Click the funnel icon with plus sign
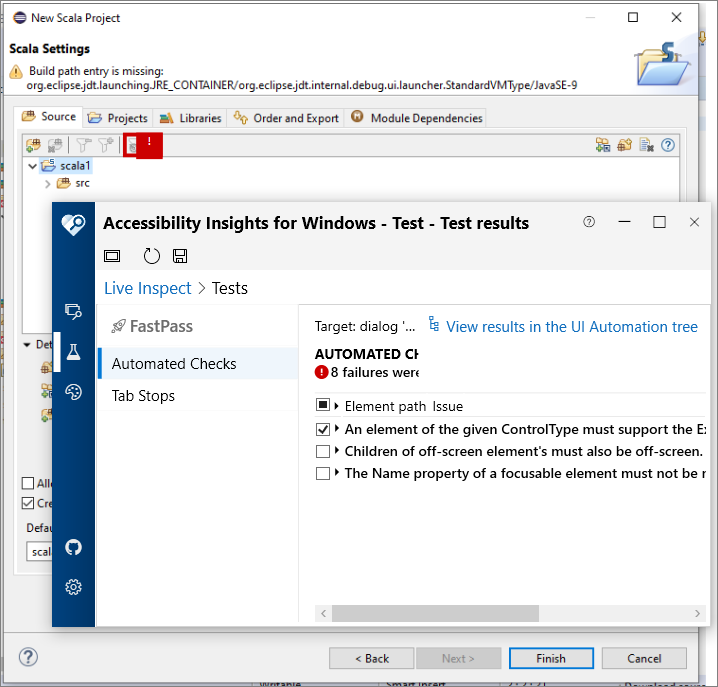 coord(106,145)
